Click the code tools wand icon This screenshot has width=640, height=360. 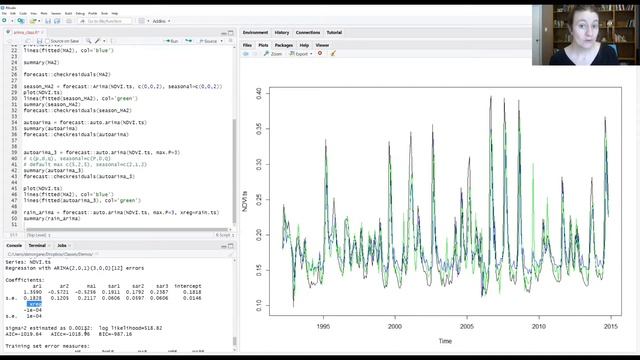pyautogui.click(x=98, y=41)
